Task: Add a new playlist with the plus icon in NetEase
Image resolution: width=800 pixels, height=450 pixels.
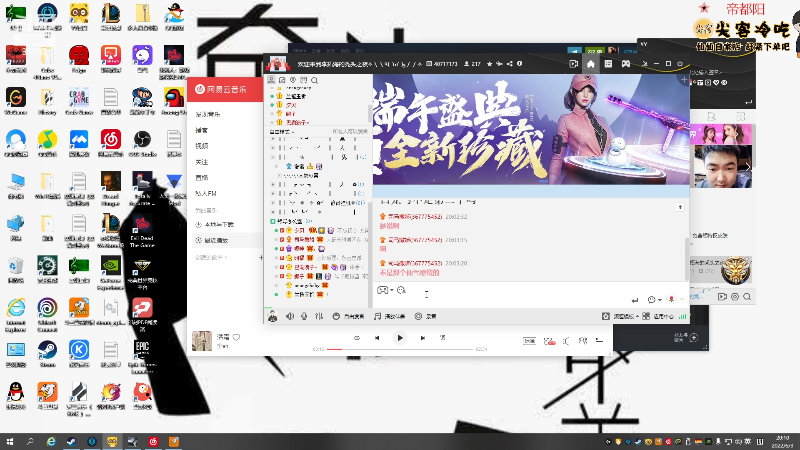Action: 261,258
